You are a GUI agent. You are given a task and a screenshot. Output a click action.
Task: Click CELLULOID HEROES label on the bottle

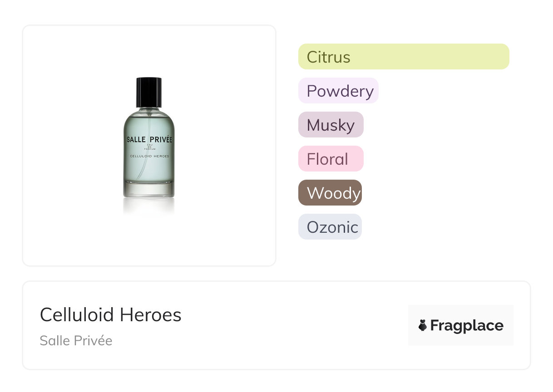coord(149,156)
